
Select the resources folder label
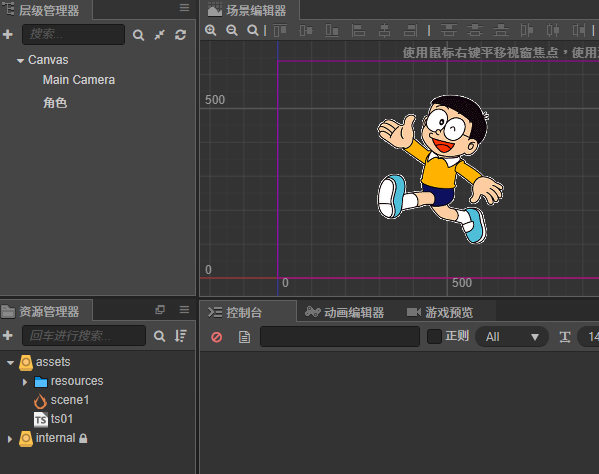tap(77, 381)
